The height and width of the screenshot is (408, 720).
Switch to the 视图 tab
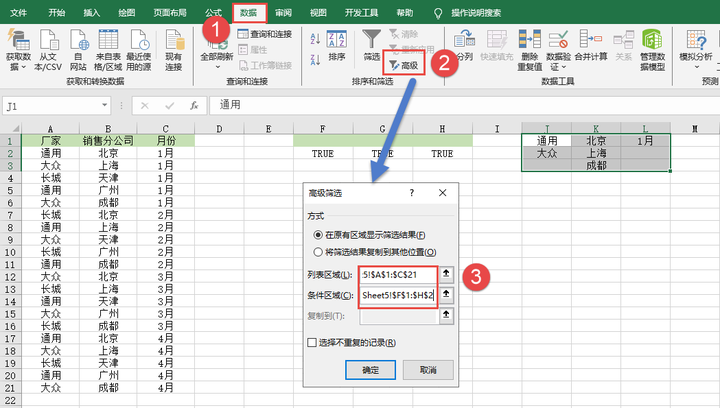pos(318,13)
